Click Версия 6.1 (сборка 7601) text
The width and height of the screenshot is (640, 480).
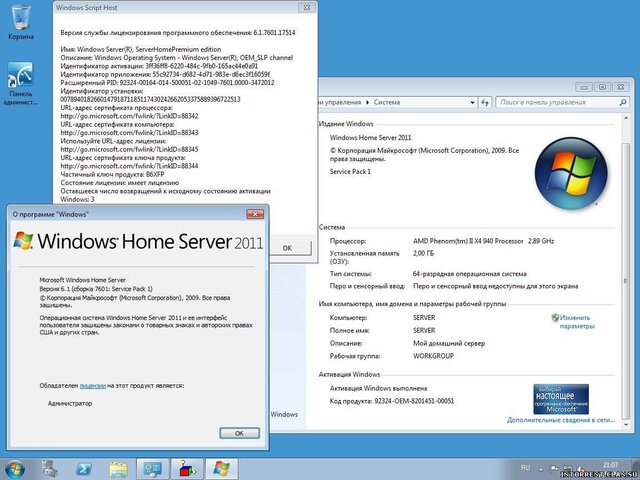tap(96, 289)
